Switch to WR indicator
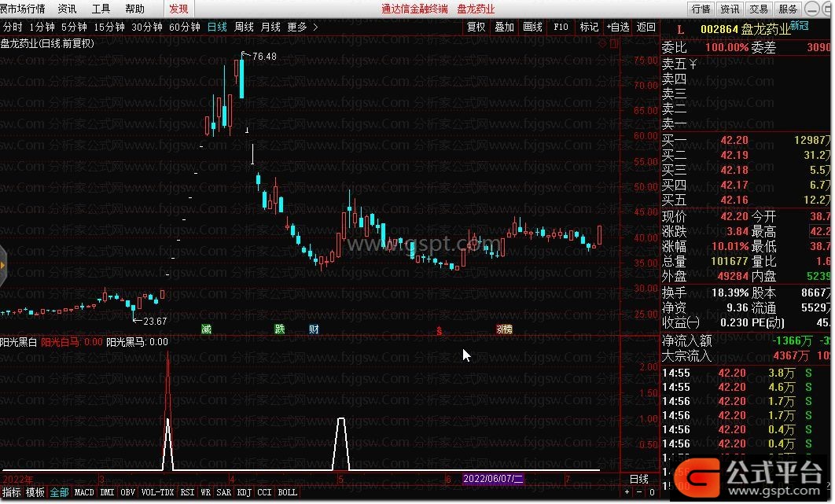 pyautogui.click(x=205, y=492)
